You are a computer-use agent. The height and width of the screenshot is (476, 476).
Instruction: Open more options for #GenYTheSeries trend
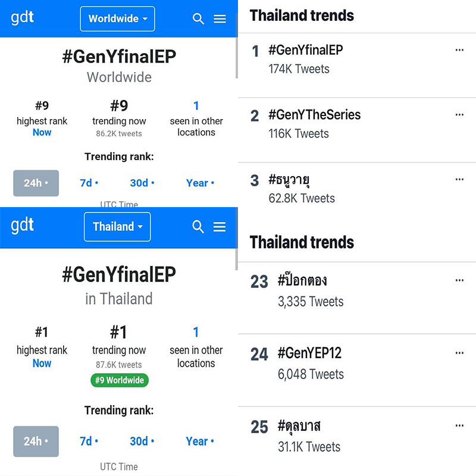click(x=459, y=115)
